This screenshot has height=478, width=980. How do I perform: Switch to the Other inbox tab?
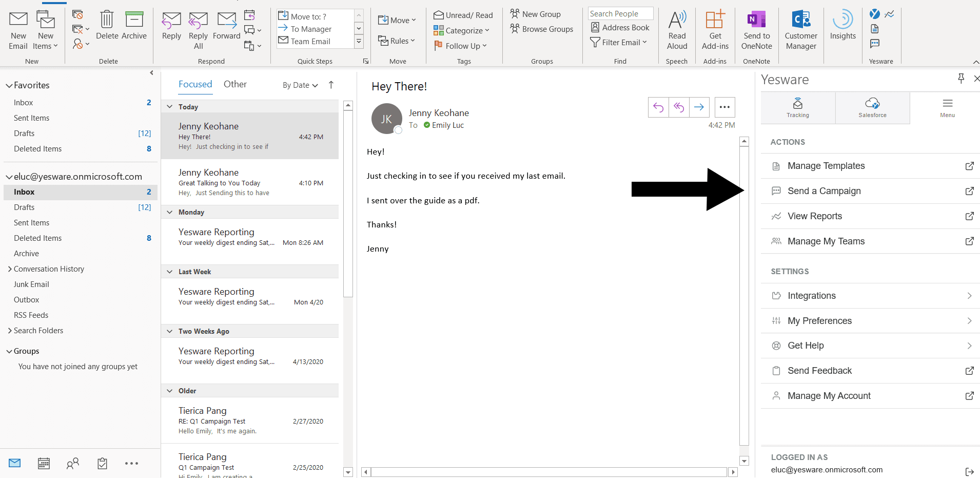point(235,84)
